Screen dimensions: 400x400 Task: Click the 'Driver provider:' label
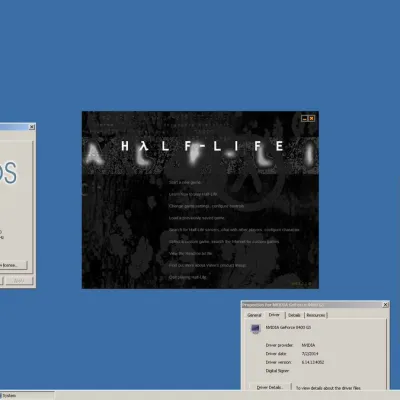coord(279,345)
